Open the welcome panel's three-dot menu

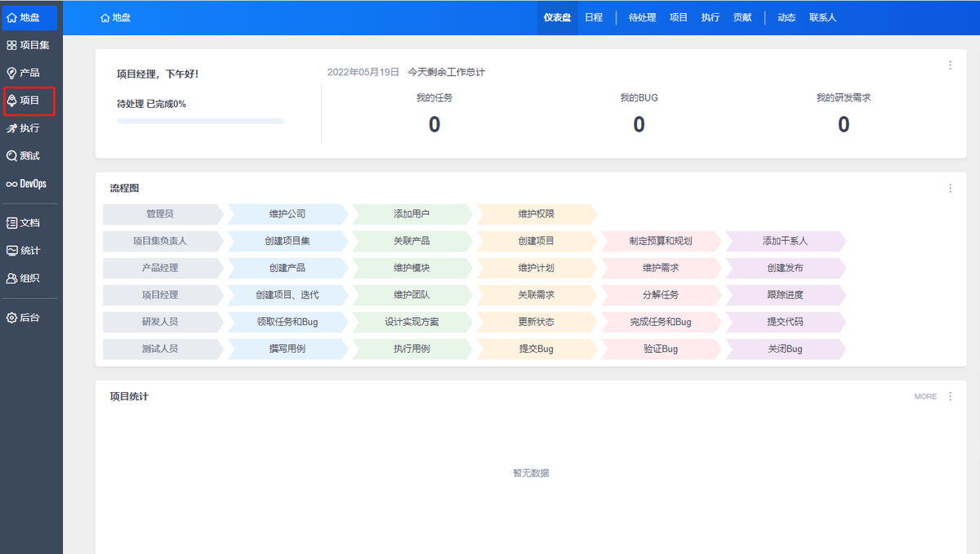coord(950,65)
